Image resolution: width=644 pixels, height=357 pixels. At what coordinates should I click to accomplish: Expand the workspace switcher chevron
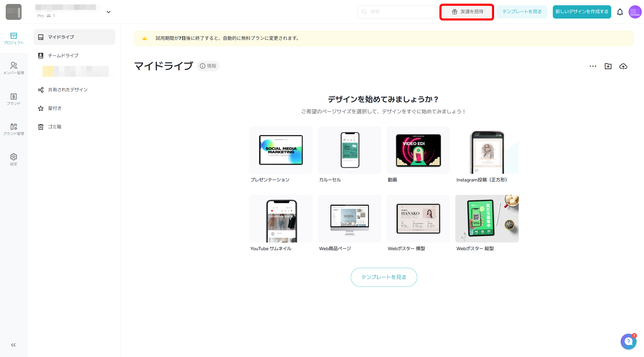pos(109,12)
